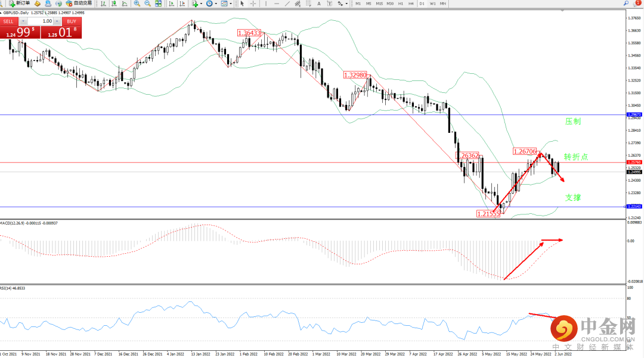This screenshot has height=358, width=644.
Task: Select the trendline drawing tool
Action: point(287,4)
